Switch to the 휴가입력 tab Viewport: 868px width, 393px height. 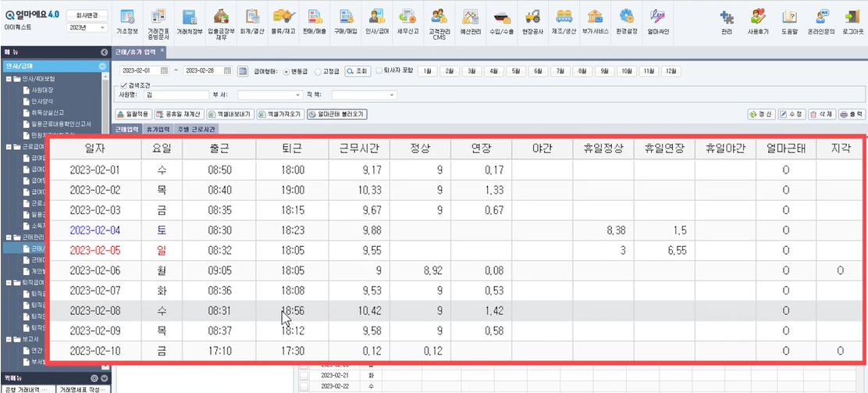coord(157,129)
